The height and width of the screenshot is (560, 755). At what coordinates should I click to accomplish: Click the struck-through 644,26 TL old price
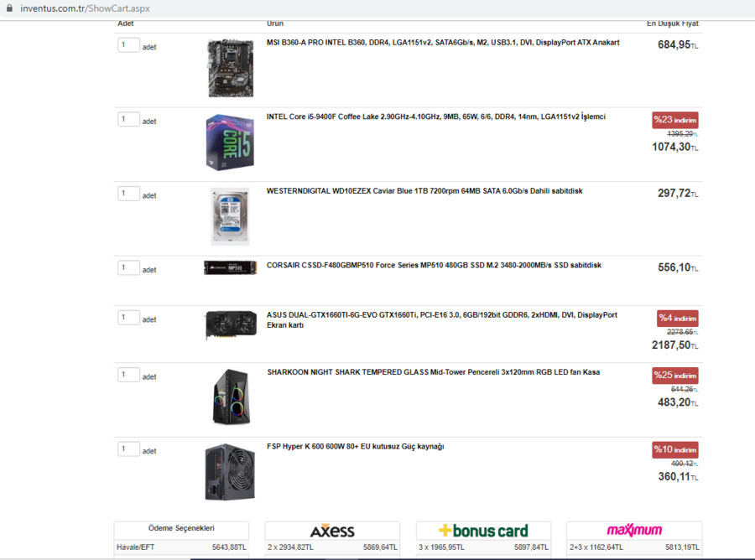[x=685, y=389]
